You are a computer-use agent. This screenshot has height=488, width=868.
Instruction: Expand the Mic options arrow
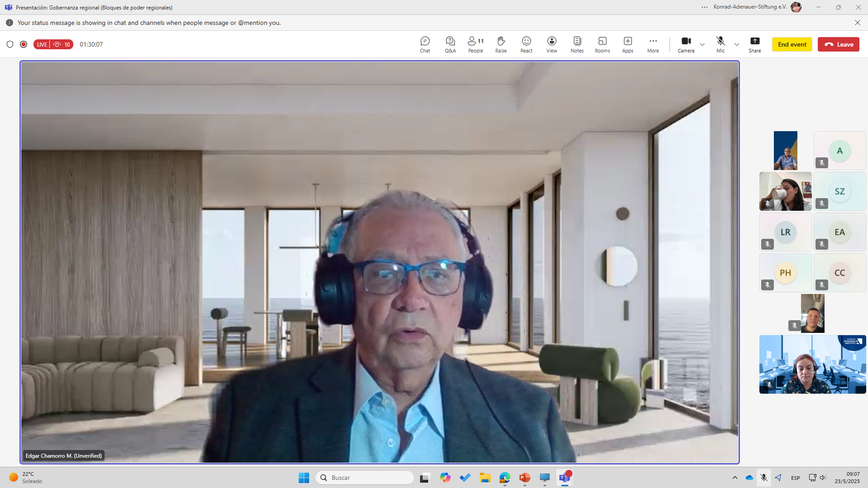pyautogui.click(x=737, y=44)
